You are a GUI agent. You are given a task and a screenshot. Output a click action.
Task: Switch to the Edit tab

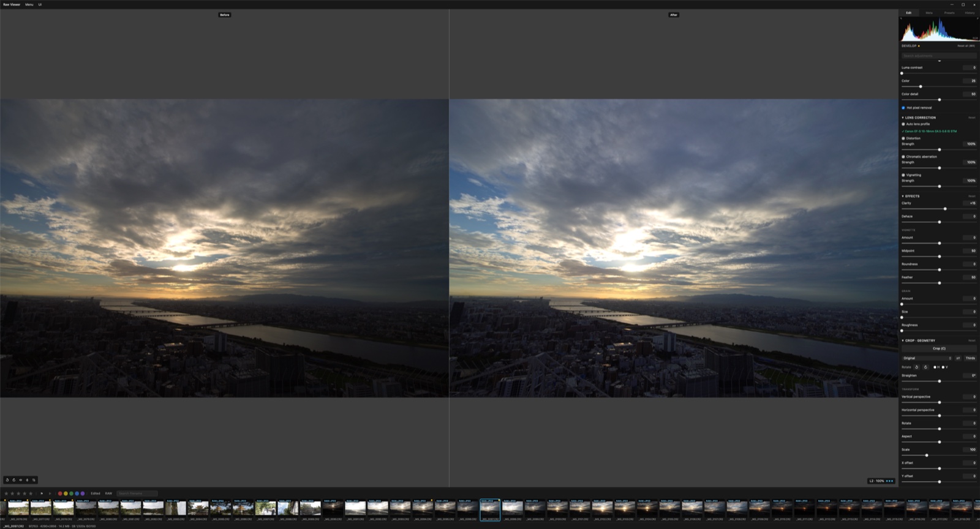tap(909, 13)
